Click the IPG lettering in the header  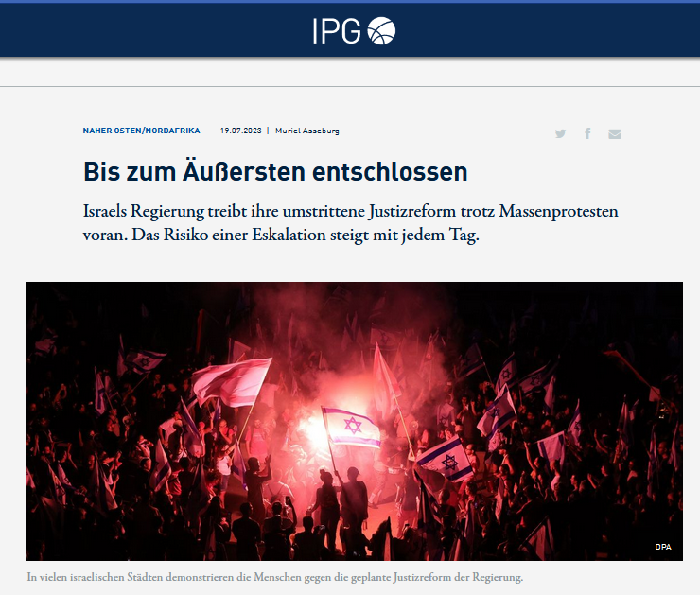tap(337, 31)
